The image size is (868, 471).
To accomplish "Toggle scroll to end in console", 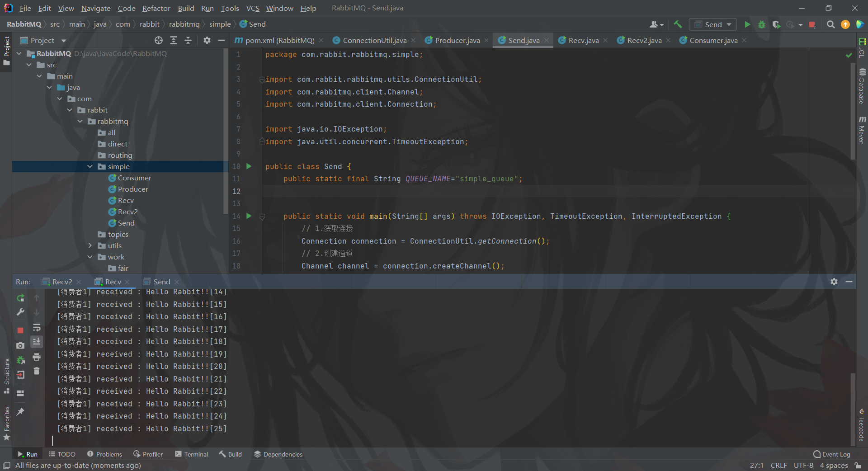I will coord(37,342).
